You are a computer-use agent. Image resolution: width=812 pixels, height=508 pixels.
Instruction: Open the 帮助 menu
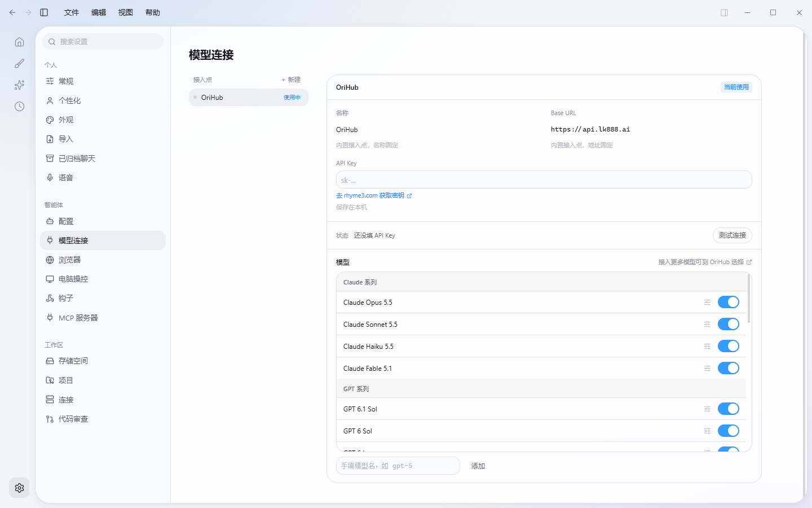click(153, 12)
